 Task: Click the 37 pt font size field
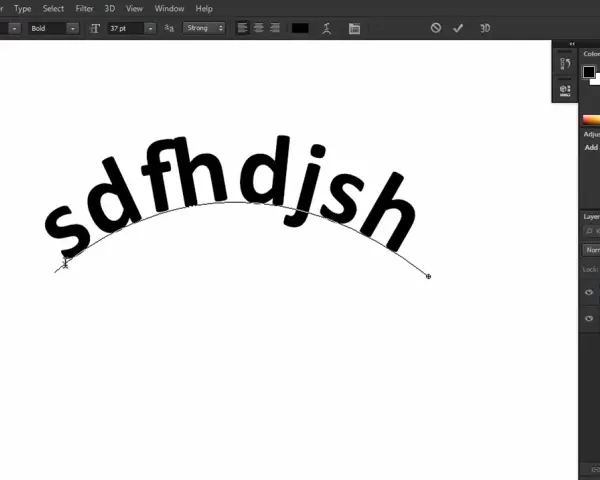[x=126, y=28]
